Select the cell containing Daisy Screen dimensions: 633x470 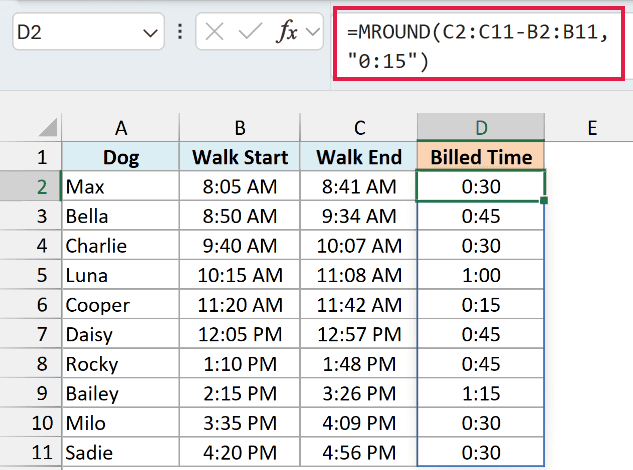pyautogui.click(x=120, y=334)
